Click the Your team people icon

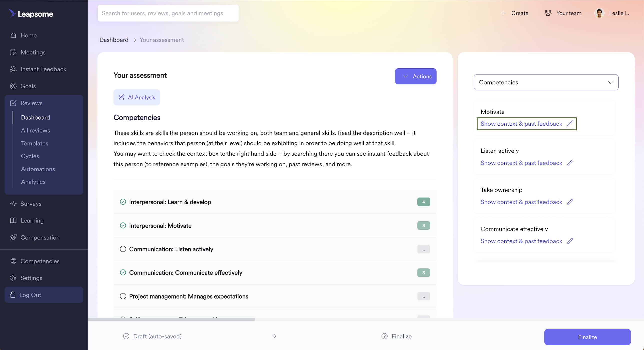pos(548,13)
